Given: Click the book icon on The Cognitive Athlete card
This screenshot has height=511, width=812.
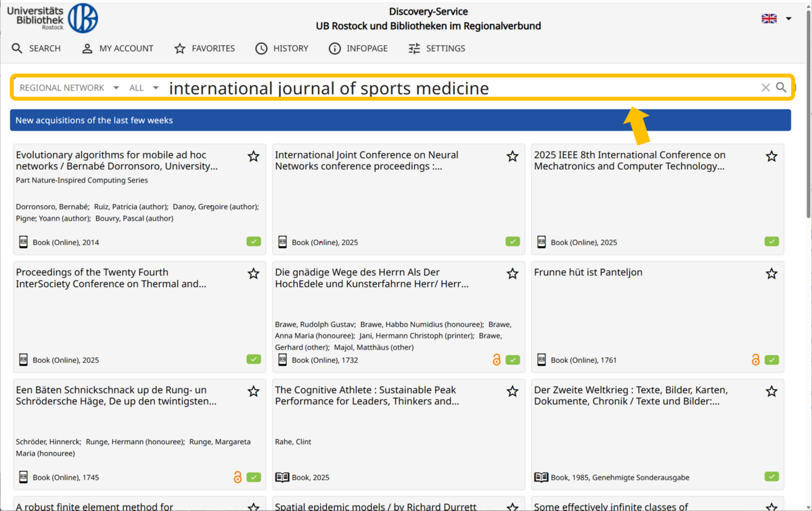Looking at the screenshot, I should [282, 477].
